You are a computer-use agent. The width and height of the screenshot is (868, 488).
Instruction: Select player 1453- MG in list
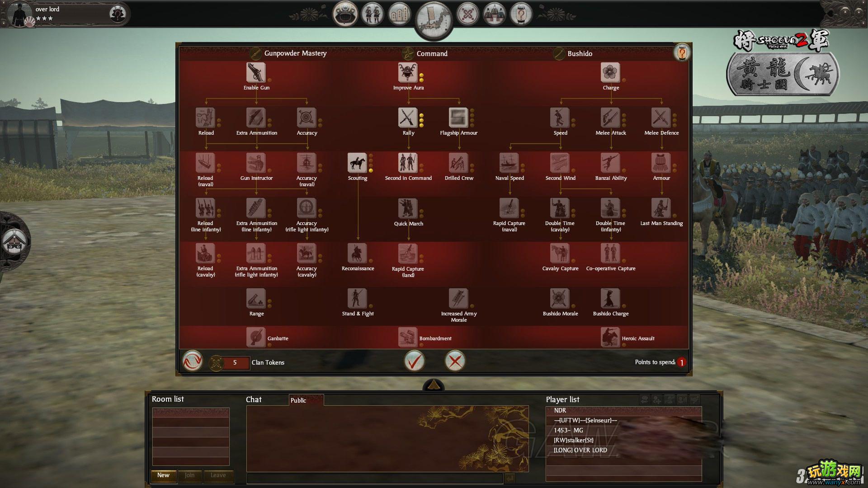(623, 430)
